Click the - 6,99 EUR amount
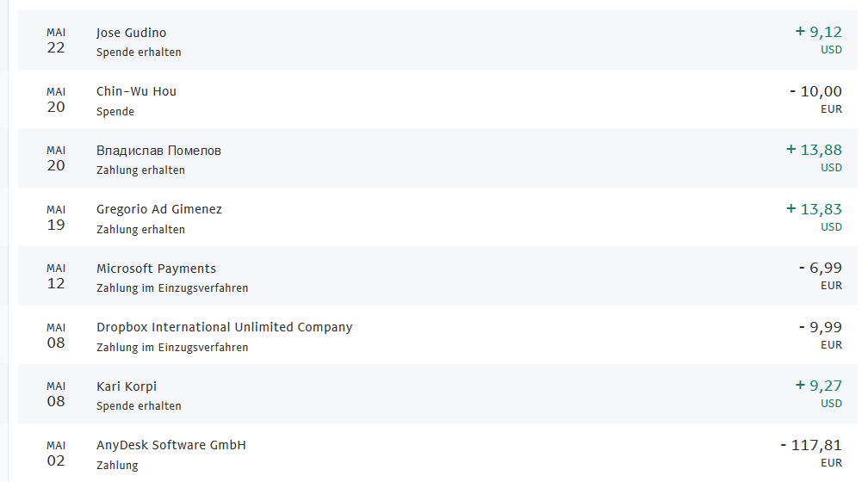868x482 pixels. pos(820,268)
